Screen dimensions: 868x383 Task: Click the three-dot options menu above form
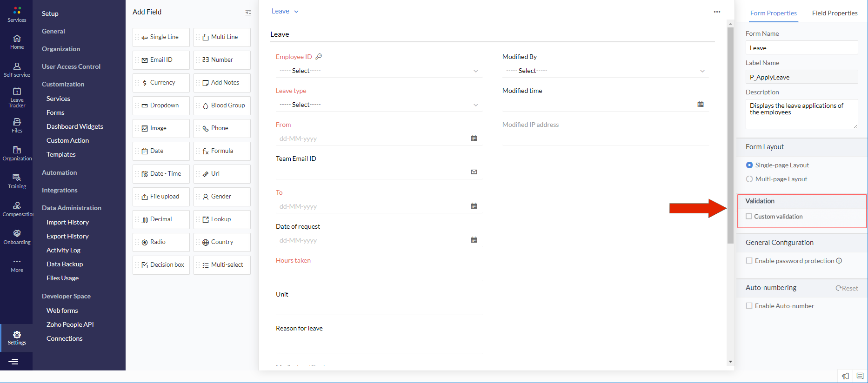[x=717, y=12]
